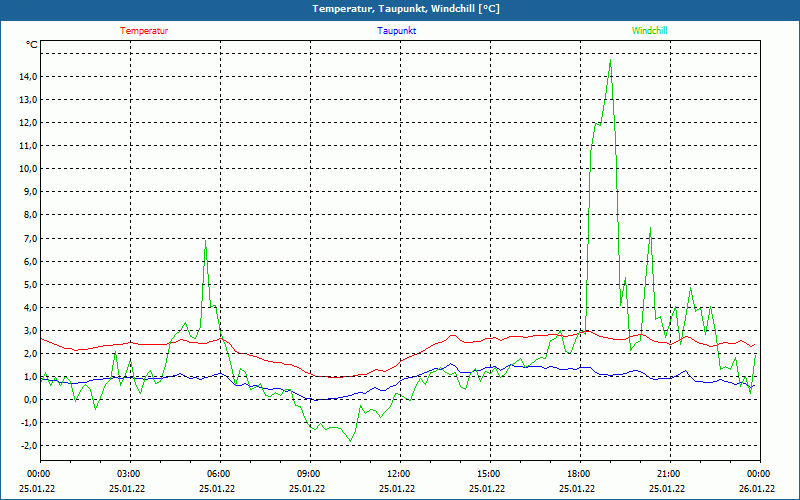Screen dimensions: 800x500
Task: Select the 13,0 y-axis value
Action: click(x=28, y=99)
